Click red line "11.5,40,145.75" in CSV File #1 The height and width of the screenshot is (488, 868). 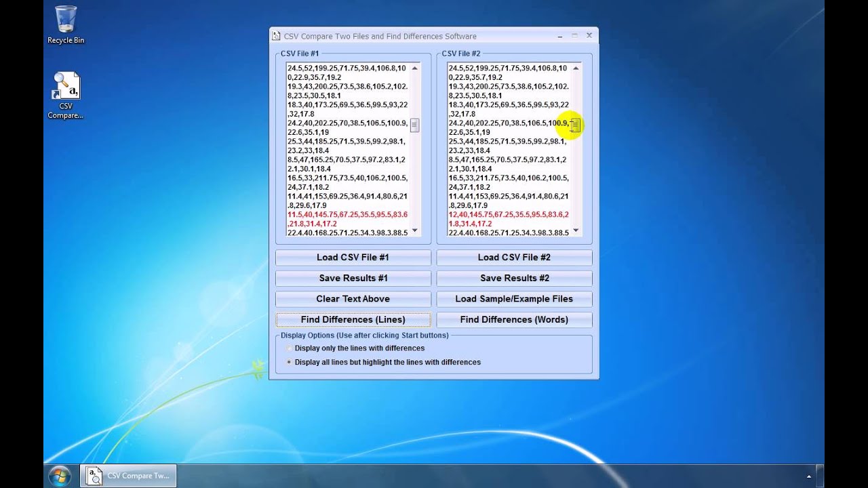347,219
